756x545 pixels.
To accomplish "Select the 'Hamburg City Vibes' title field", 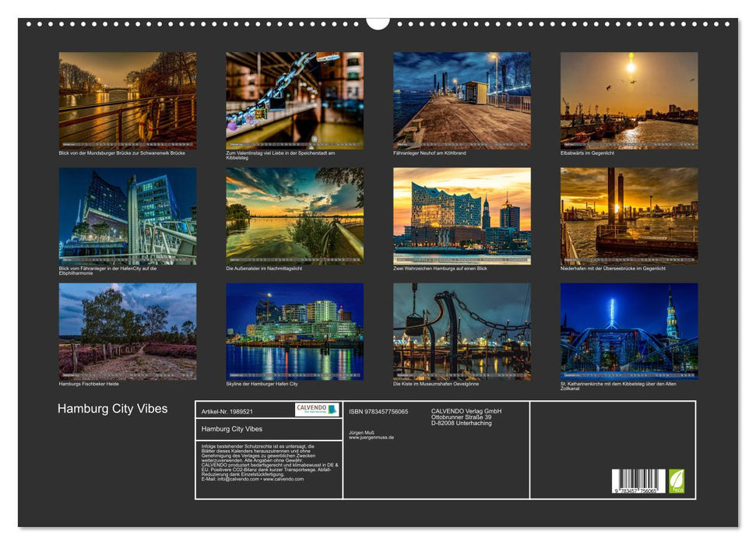I will pyautogui.click(x=231, y=427).
